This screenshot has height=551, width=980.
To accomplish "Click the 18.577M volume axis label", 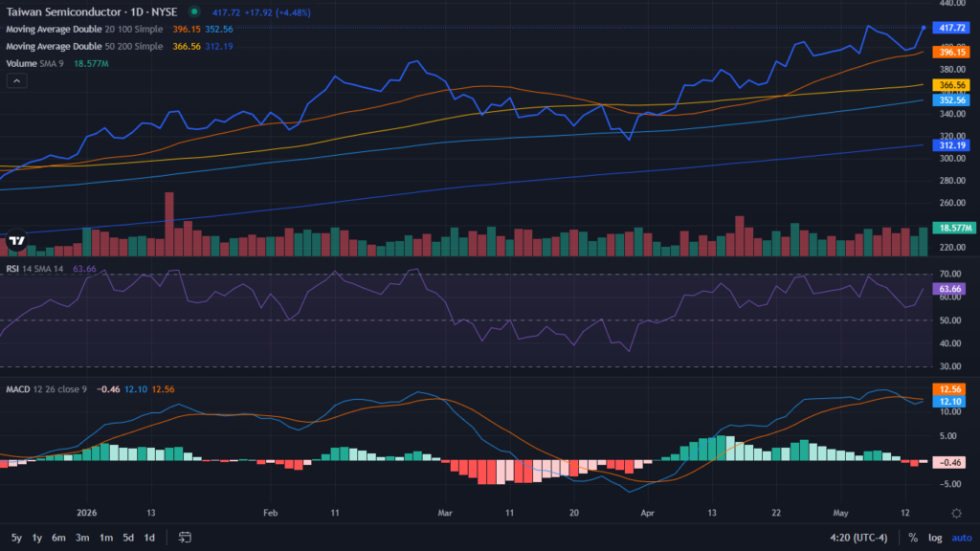I will coord(954,228).
